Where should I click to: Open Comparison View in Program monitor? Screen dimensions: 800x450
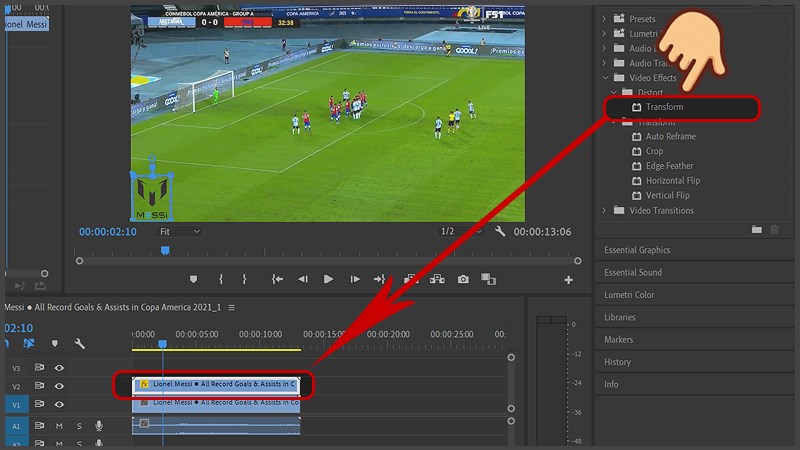click(x=488, y=279)
